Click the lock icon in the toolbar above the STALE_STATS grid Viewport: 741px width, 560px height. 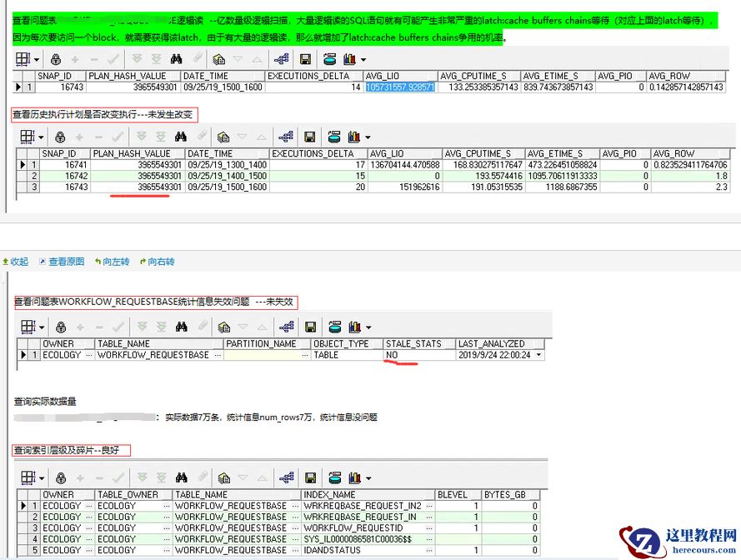[x=61, y=327]
